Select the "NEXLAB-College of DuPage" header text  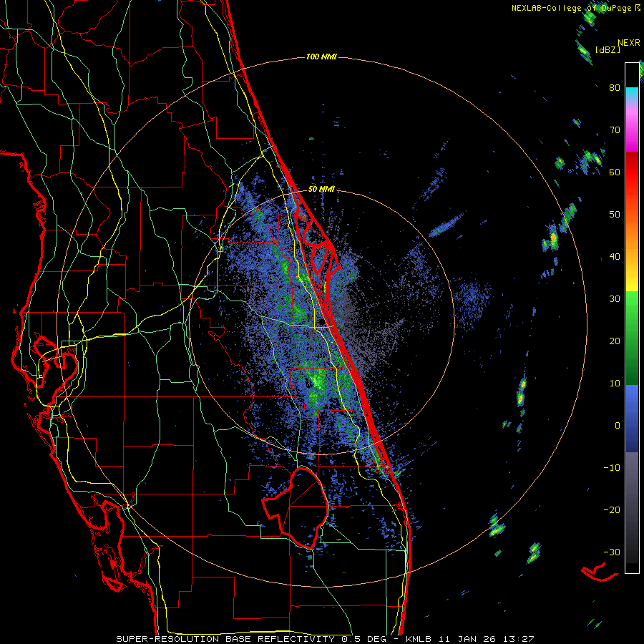coord(572,8)
